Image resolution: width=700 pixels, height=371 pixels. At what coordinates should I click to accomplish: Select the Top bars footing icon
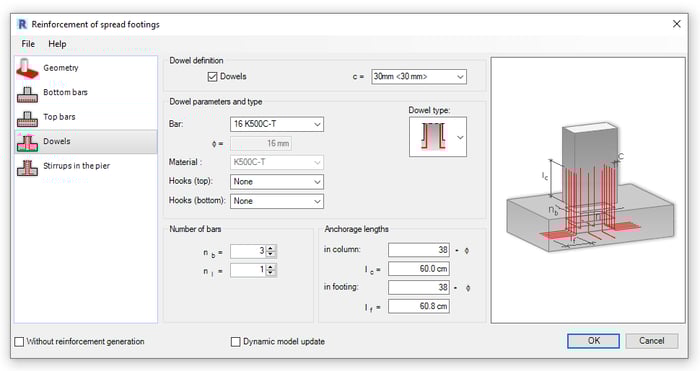[28, 118]
